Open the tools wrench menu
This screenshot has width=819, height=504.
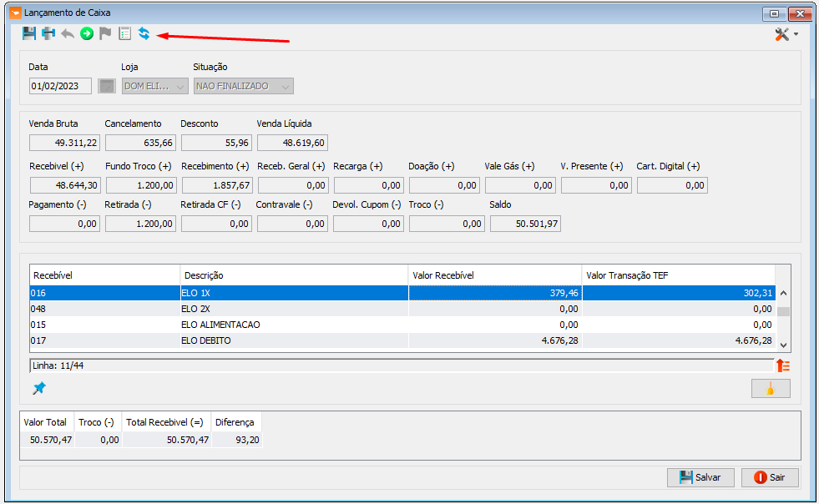(786, 34)
